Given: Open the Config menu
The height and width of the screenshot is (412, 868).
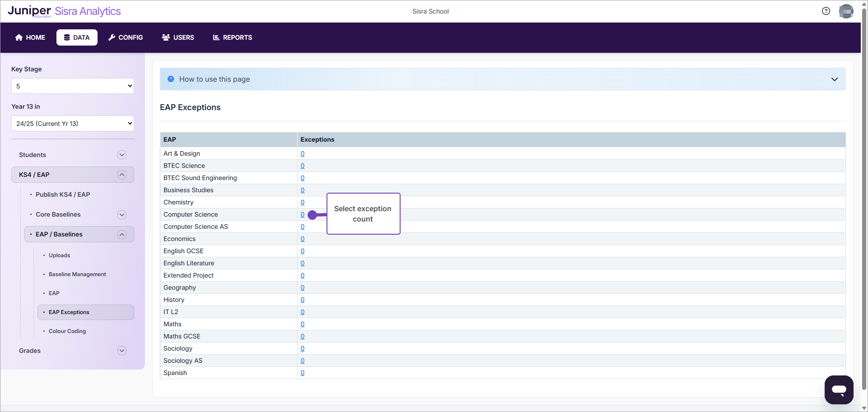Looking at the screenshot, I should click(x=126, y=37).
